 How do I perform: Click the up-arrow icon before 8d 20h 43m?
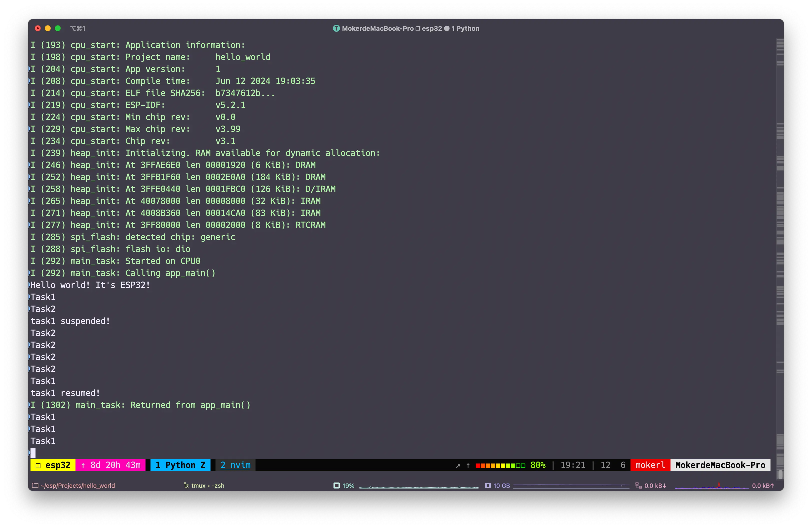(x=83, y=465)
